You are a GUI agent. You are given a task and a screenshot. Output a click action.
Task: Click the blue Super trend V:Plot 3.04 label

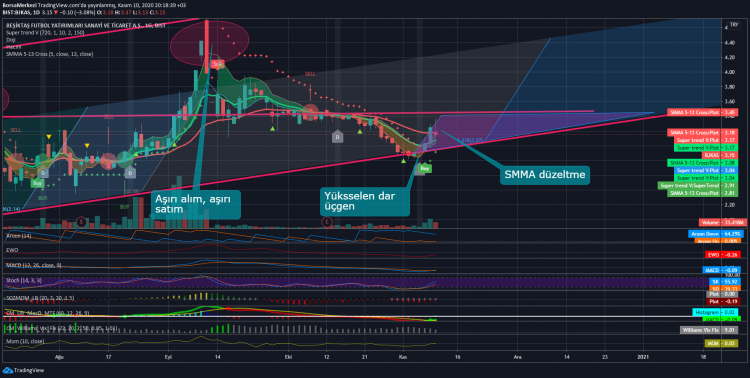pyautogui.click(x=706, y=170)
